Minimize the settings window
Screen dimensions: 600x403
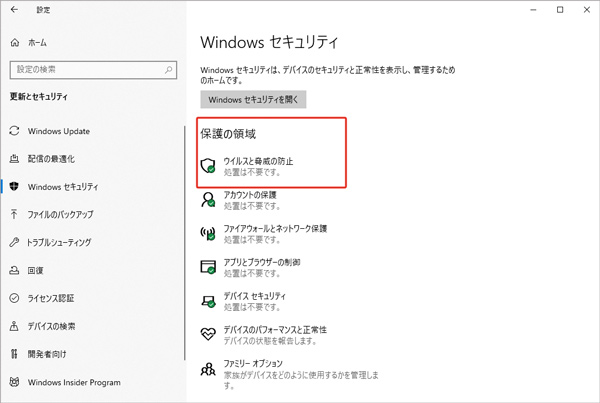pyautogui.click(x=533, y=10)
